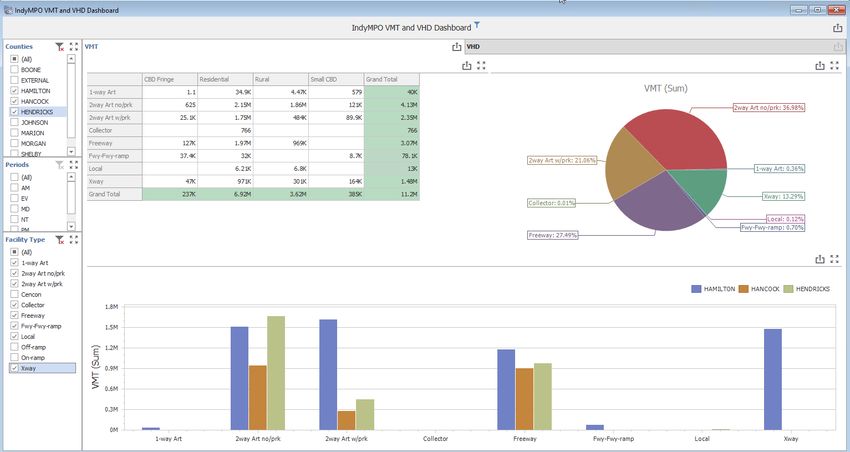Clear the Counties filter
850x452 pixels.
[x=60, y=47]
